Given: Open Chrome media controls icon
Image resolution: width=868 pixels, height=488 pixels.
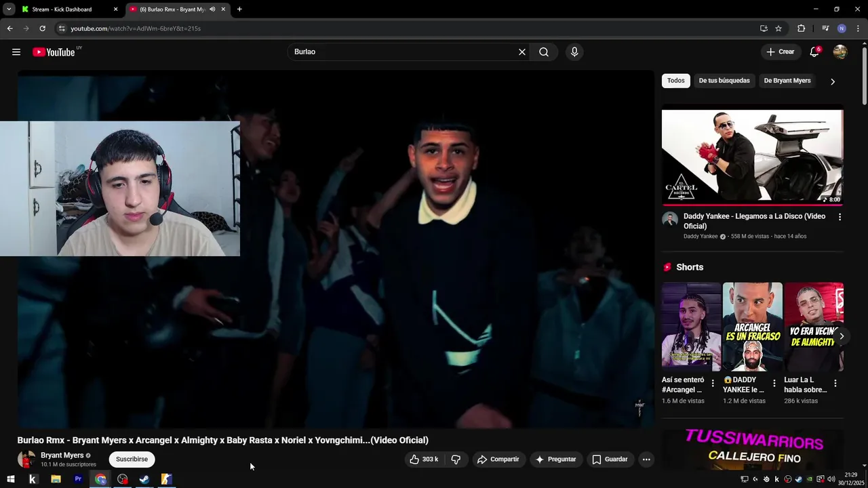Looking at the screenshot, I should (825, 28).
